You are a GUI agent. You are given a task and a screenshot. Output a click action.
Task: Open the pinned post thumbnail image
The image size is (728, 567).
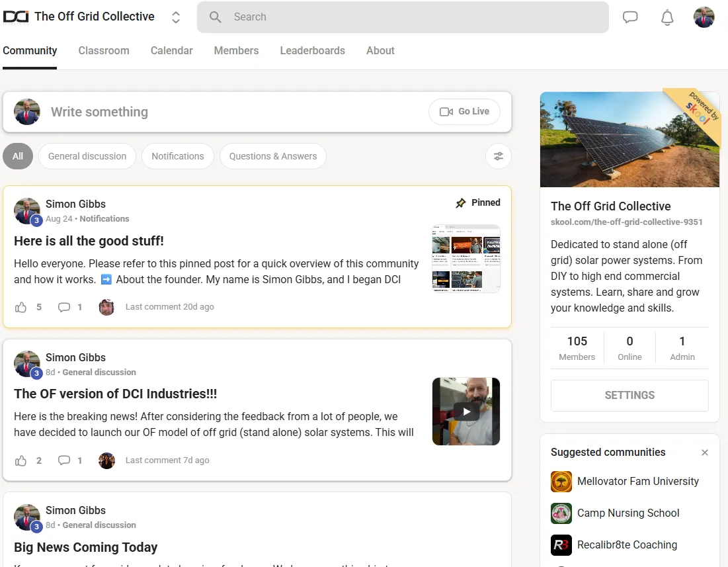coord(466,259)
